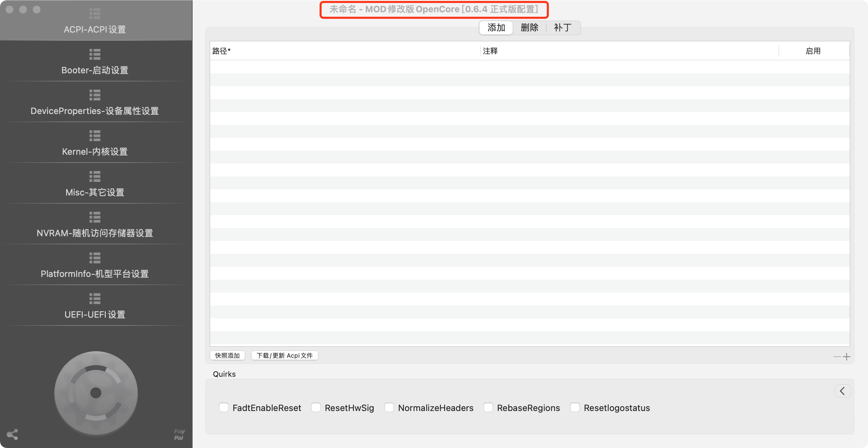Switch to the 添加 tab
Screen dimensions: 868x448
pos(496,27)
